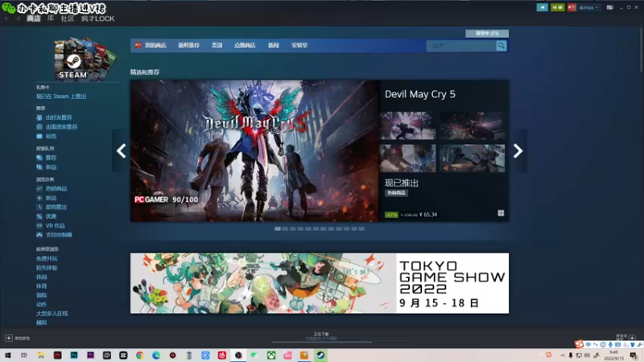Viewport: 644px width, 362px height.
Task: Open the downloads status at bottom center
Action: tap(321, 336)
